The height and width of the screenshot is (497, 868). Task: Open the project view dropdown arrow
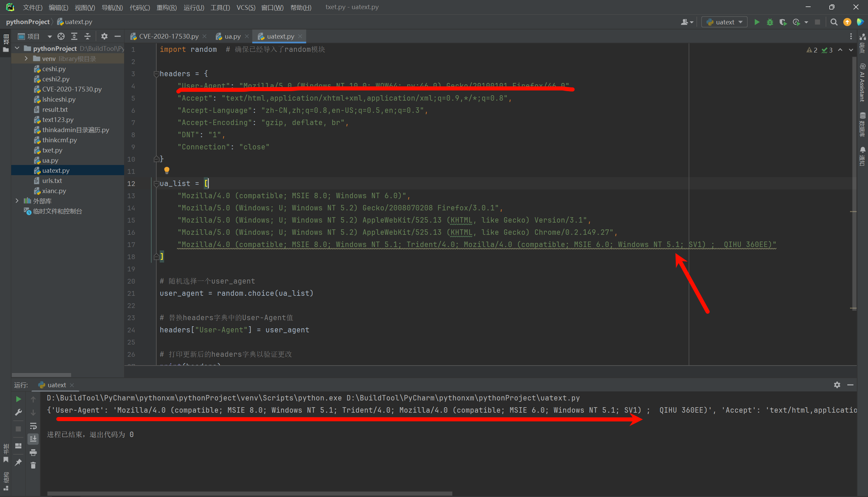click(x=50, y=36)
